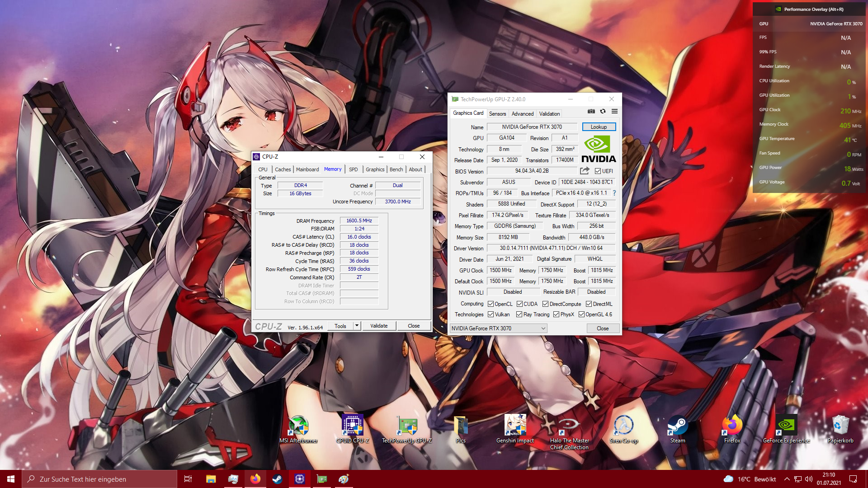This screenshot has width=868, height=488.
Task: Open the NVIDIA GeForce RTX 3070 dropdown
Action: click(x=499, y=328)
